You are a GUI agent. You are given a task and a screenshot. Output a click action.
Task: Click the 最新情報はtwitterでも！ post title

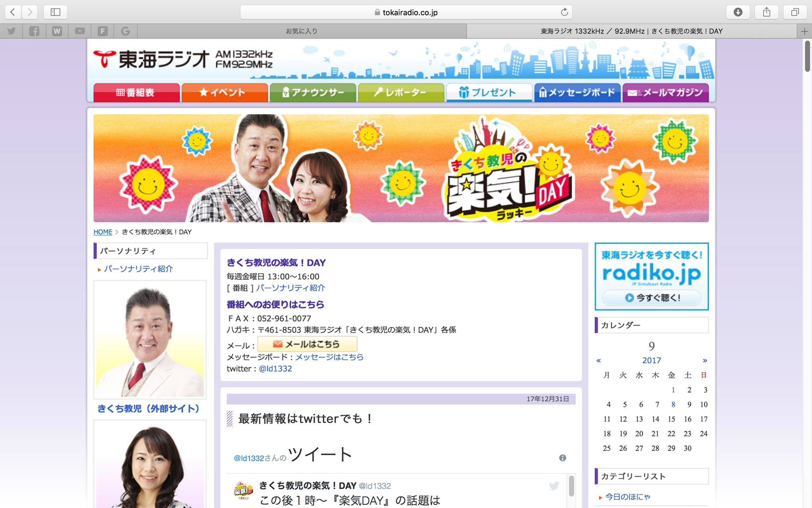coord(305,418)
